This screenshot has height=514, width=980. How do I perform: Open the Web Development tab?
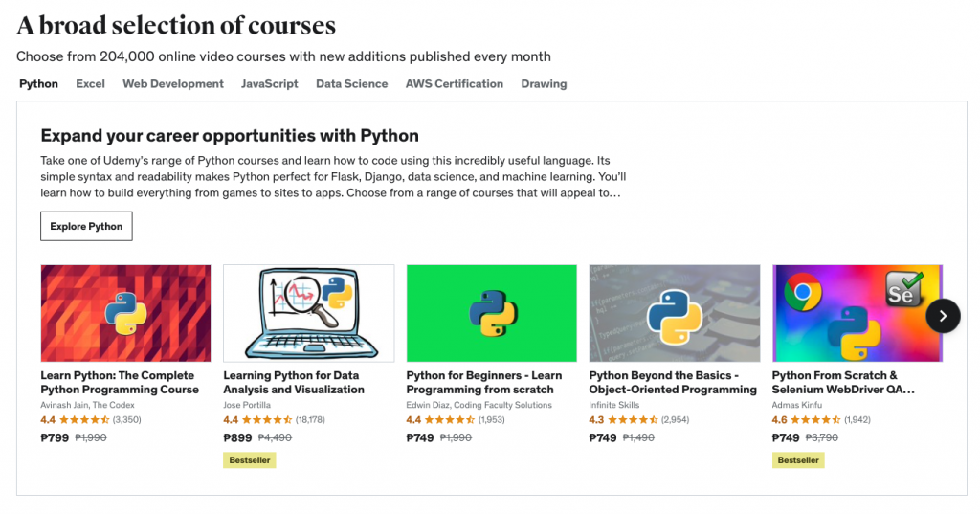173,84
